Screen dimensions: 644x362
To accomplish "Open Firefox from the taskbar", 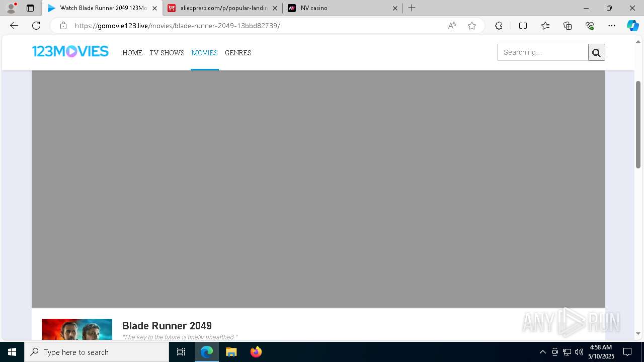I will 256,352.
